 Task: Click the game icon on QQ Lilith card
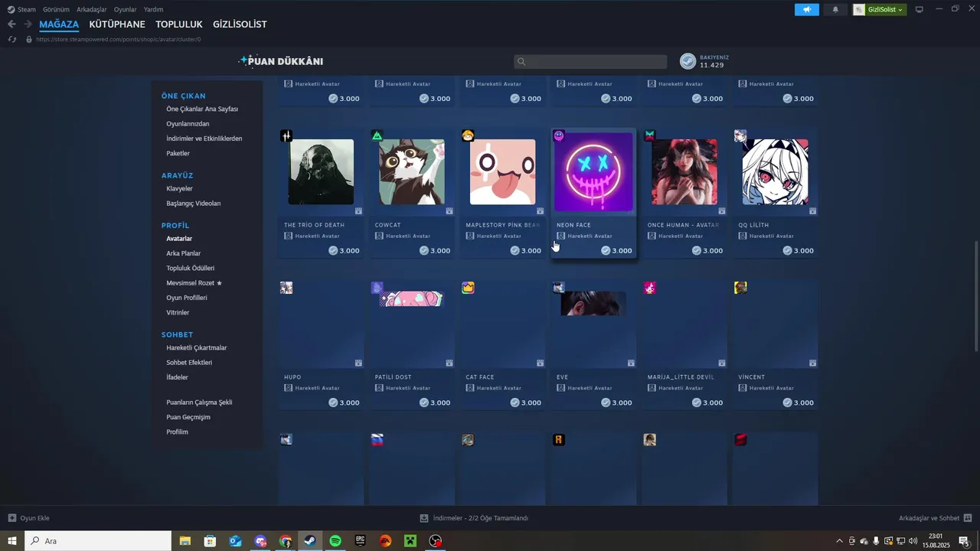pyautogui.click(x=740, y=136)
